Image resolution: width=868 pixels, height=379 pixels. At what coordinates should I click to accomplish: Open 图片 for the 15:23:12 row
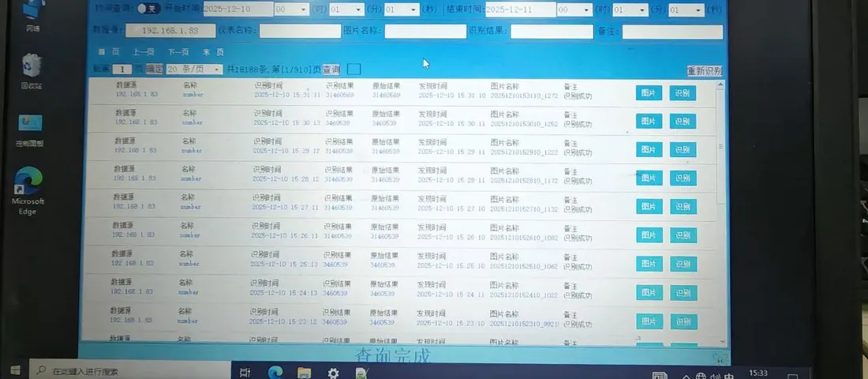(650, 321)
